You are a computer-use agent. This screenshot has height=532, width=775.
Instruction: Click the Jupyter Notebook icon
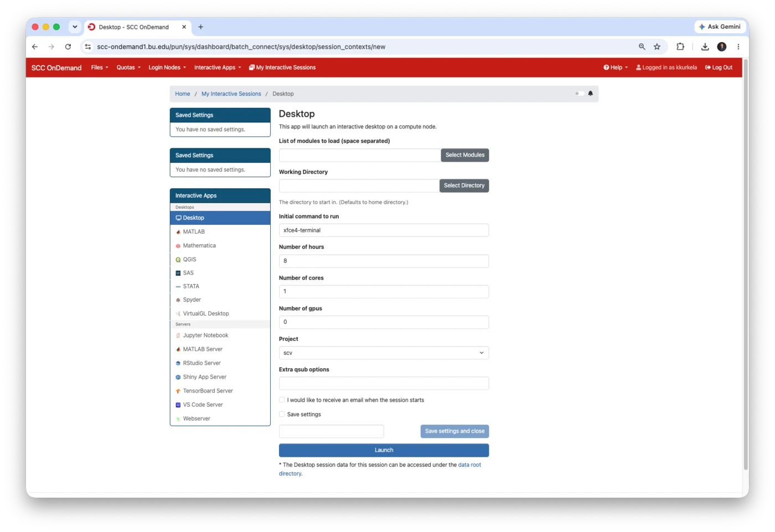tap(178, 335)
